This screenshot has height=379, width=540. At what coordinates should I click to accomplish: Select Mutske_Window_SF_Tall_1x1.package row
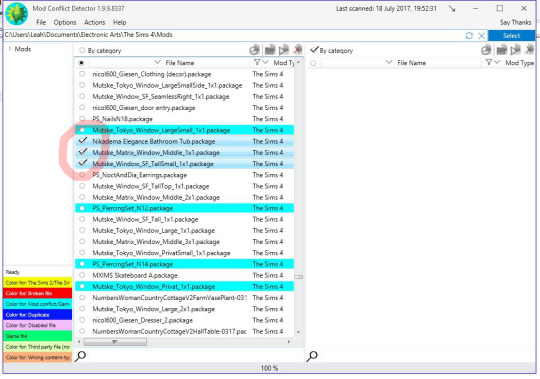click(185, 219)
